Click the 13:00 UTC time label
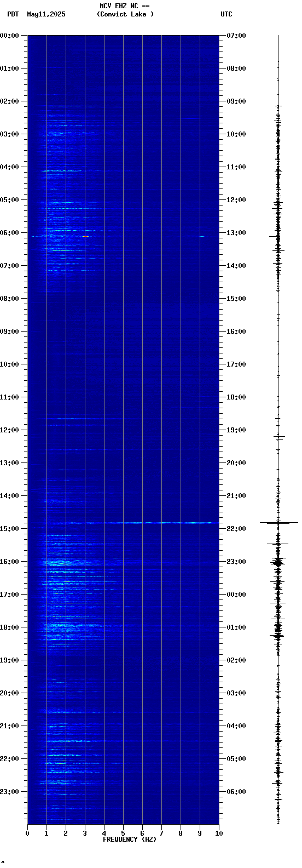This screenshot has height=868, width=302. pos(236,233)
